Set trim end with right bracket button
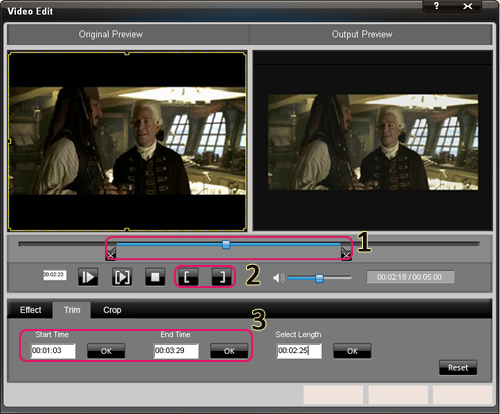This screenshot has height=414, width=500. [x=222, y=277]
